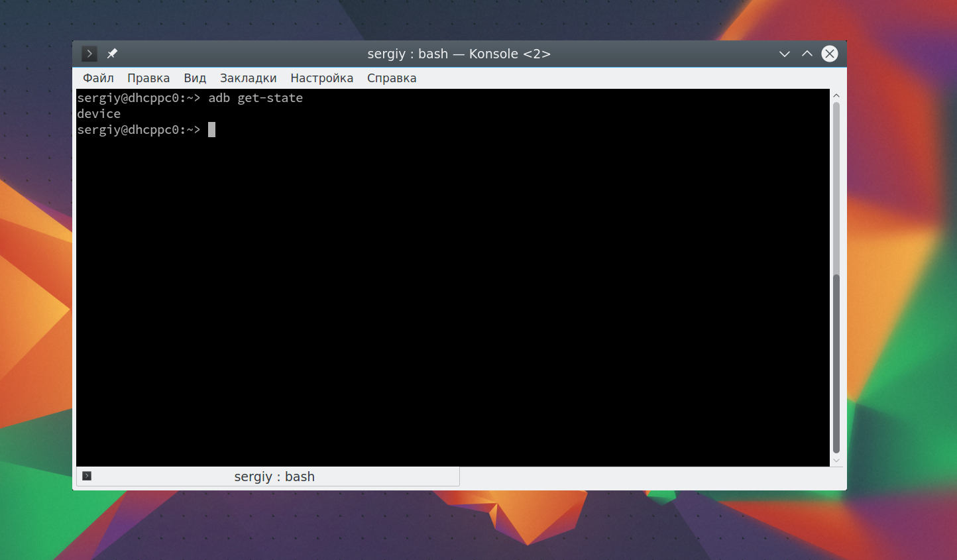
Task: Open the Файл menu
Action: [x=98, y=78]
